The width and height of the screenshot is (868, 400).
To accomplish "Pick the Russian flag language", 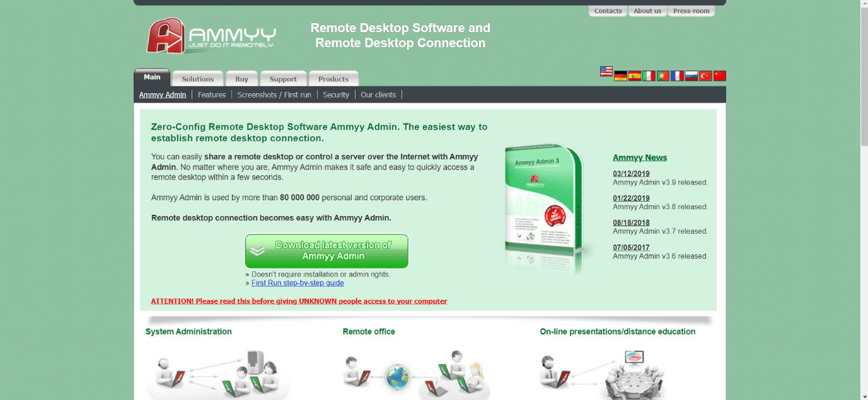I will (692, 76).
